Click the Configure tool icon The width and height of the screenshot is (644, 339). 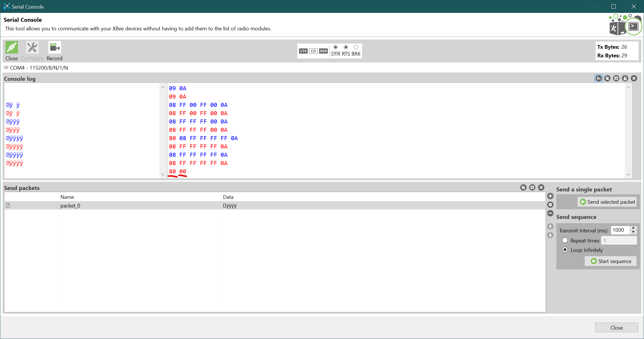[x=32, y=48]
